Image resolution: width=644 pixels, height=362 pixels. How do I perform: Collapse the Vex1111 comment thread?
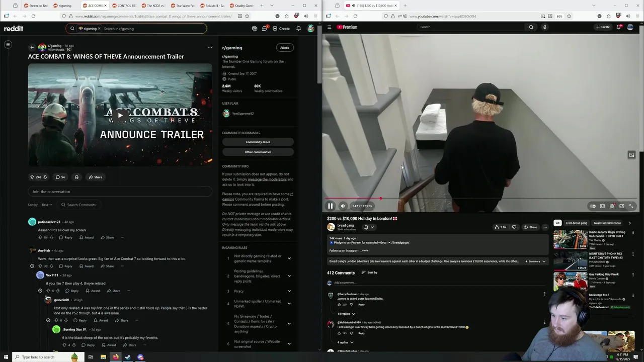click(40, 291)
